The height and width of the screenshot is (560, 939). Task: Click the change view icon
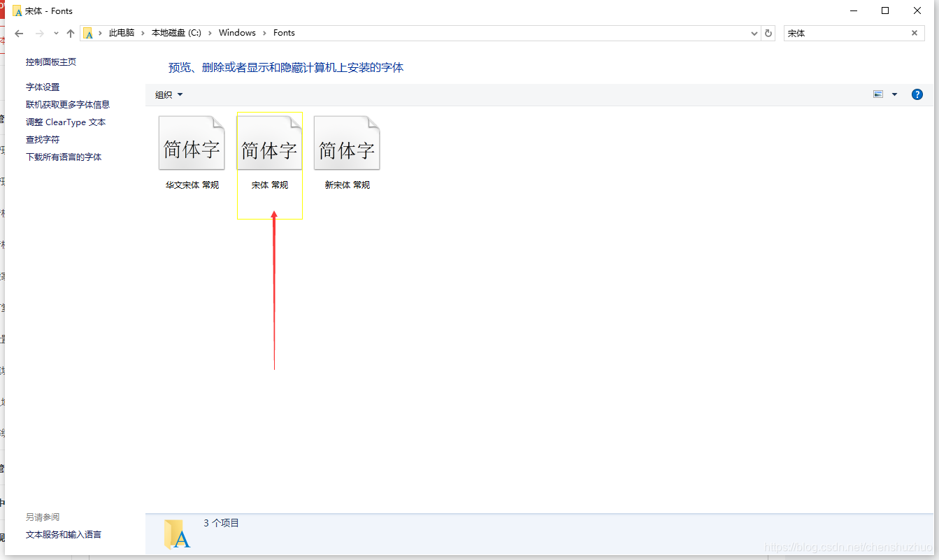pyautogui.click(x=878, y=94)
